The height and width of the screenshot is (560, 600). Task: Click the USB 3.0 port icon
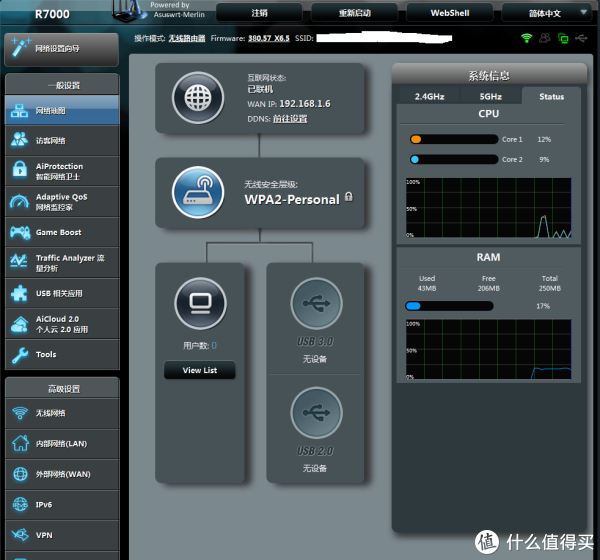316,304
